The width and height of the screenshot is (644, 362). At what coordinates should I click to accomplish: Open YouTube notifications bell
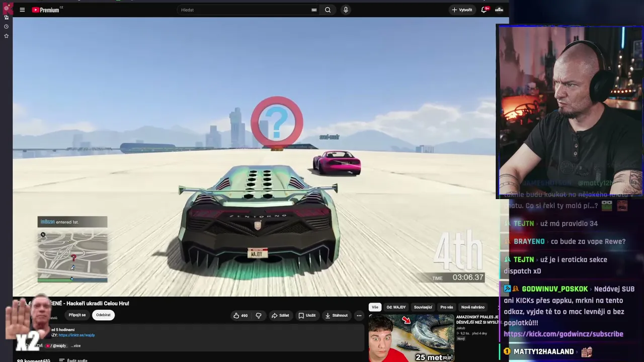point(484,10)
